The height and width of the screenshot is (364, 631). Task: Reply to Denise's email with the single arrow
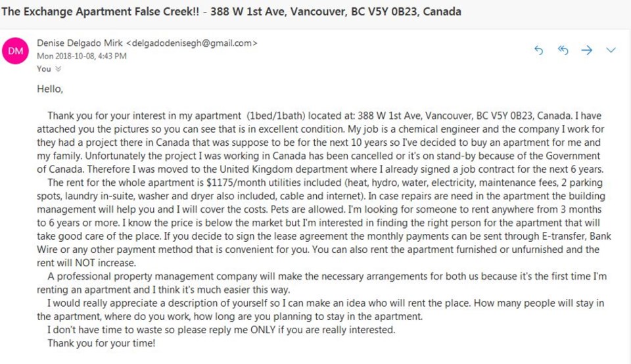click(538, 51)
